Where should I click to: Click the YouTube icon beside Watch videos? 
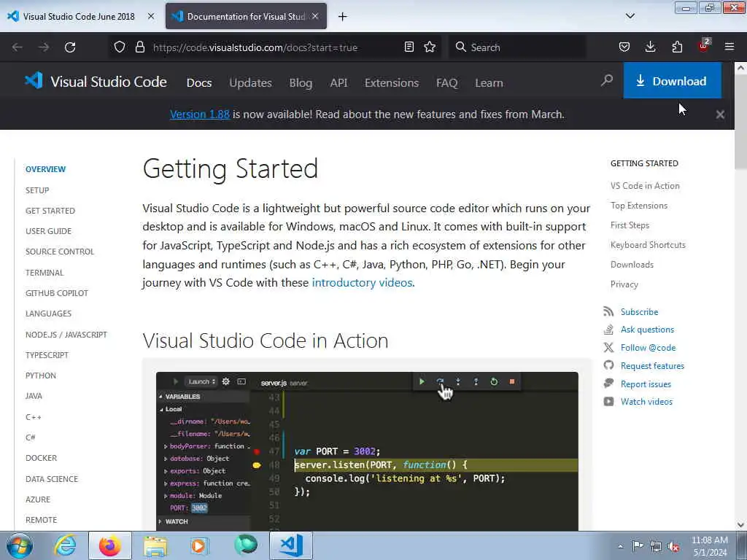(608, 402)
